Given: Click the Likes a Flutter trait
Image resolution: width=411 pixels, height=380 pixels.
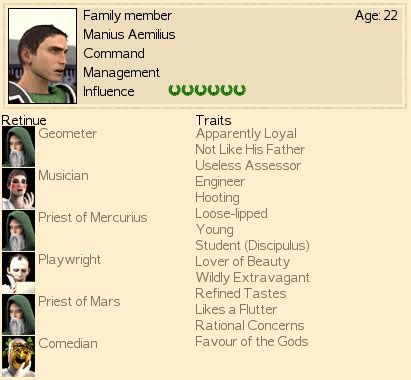Looking at the screenshot, I should pyautogui.click(x=236, y=309).
